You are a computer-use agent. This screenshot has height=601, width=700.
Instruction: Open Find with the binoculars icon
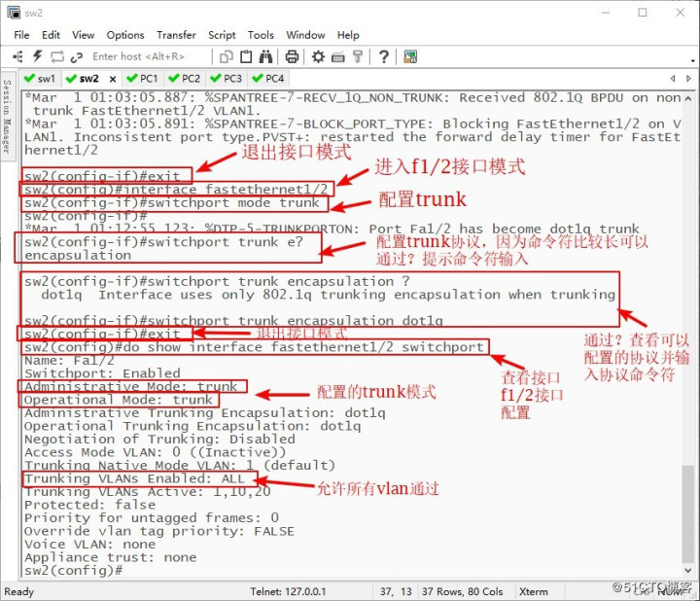(266, 56)
